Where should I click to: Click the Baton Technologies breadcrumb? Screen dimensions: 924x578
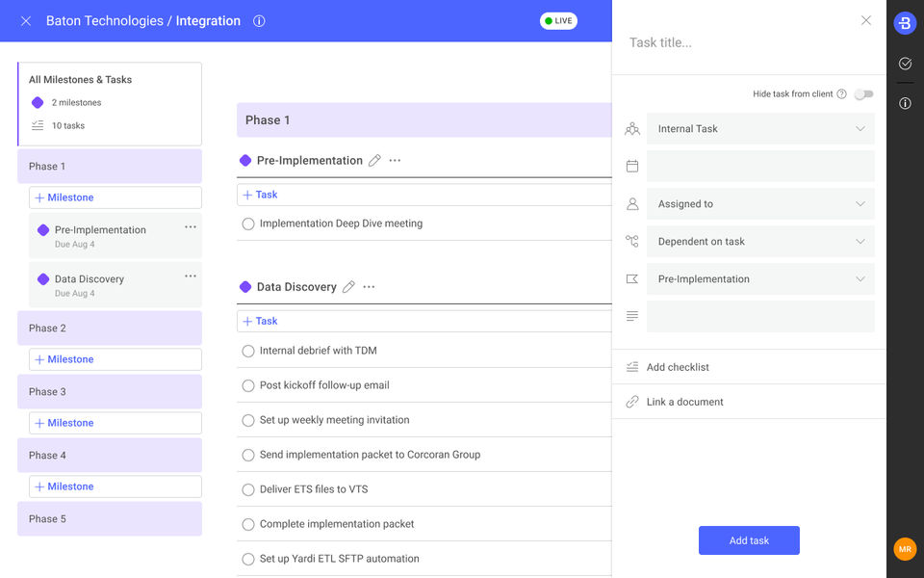coord(104,20)
